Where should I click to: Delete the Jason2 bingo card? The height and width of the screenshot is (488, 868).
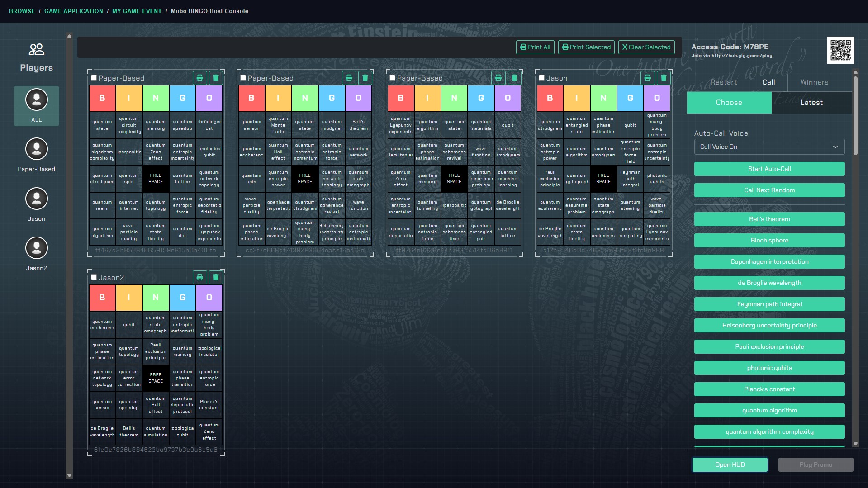216,277
